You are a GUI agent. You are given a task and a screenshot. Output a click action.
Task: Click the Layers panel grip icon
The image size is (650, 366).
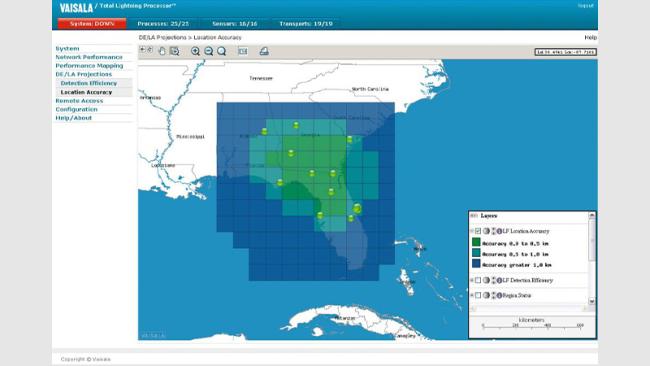pos(474,216)
